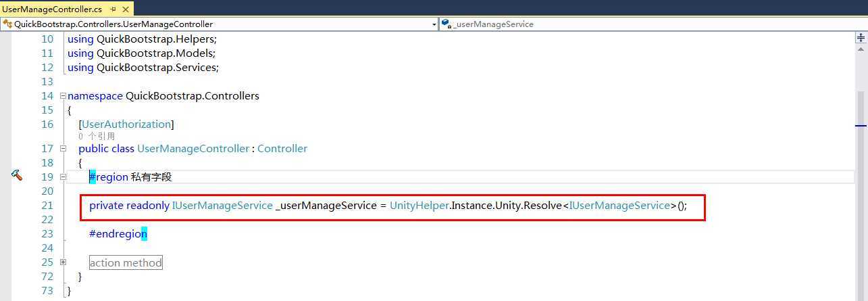Collapse the UserManageController class block
The width and height of the screenshot is (868, 301).
pos(63,149)
